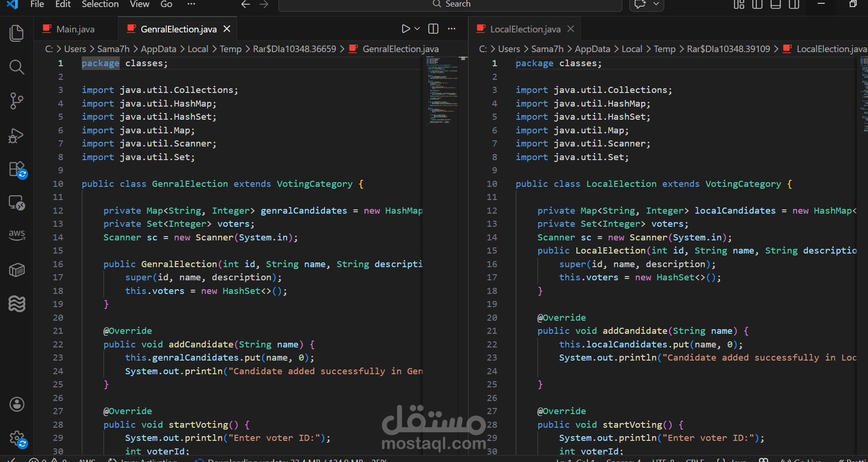Click 'addCandidate' in left editor line 22
868x462 pixels.
click(x=201, y=345)
